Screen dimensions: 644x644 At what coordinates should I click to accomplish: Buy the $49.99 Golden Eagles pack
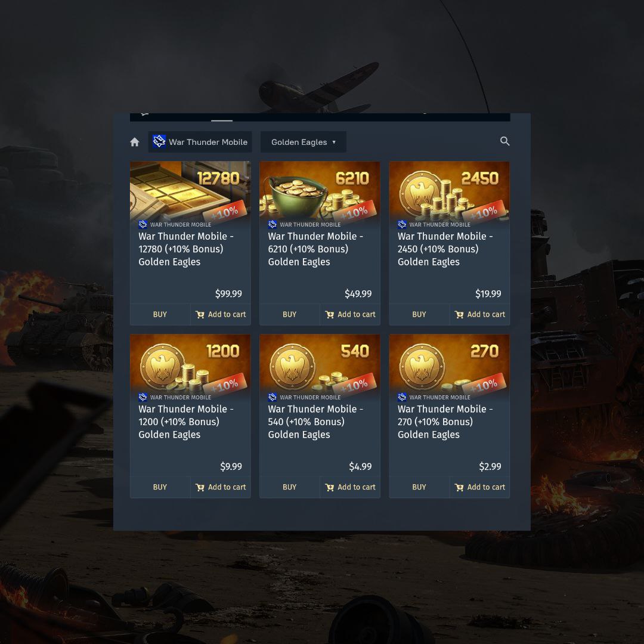point(290,314)
